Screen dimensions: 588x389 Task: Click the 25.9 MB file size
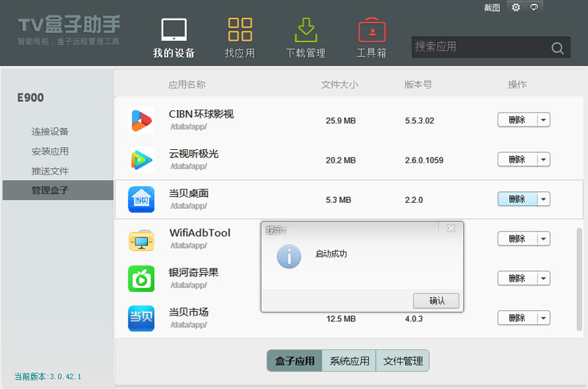tap(340, 121)
